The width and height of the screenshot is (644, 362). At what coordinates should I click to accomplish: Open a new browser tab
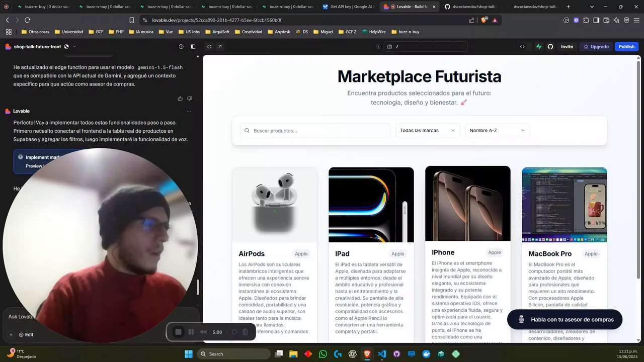point(569,7)
